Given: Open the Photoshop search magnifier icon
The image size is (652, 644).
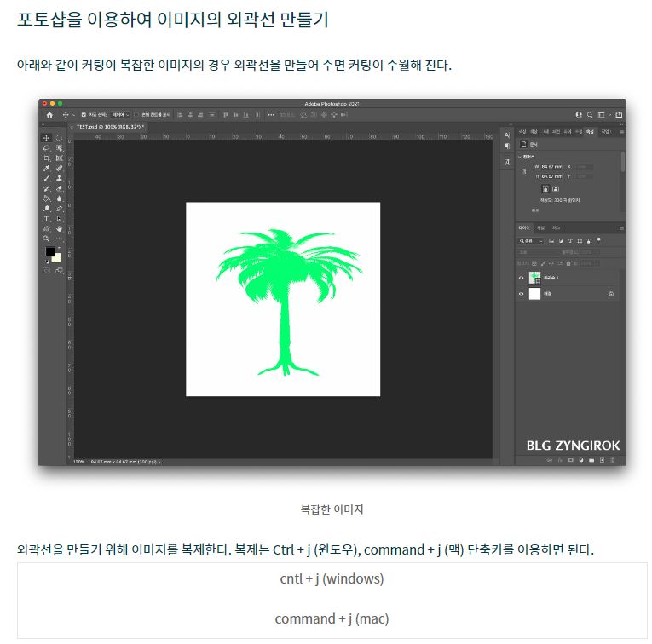Looking at the screenshot, I should coord(590,114).
